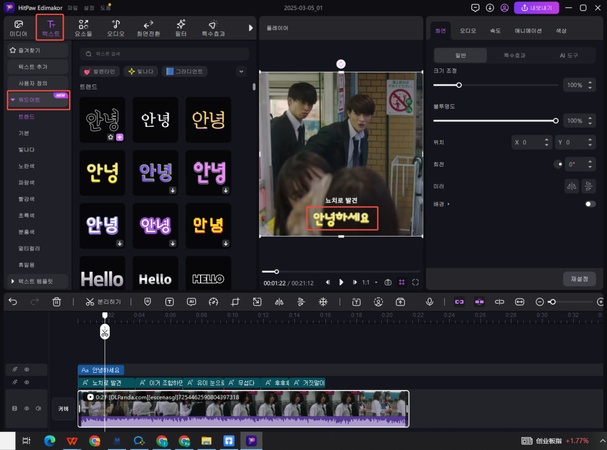The image size is (607, 450).
Task: Click the fullscreen preview icon
Action: [x=415, y=282]
